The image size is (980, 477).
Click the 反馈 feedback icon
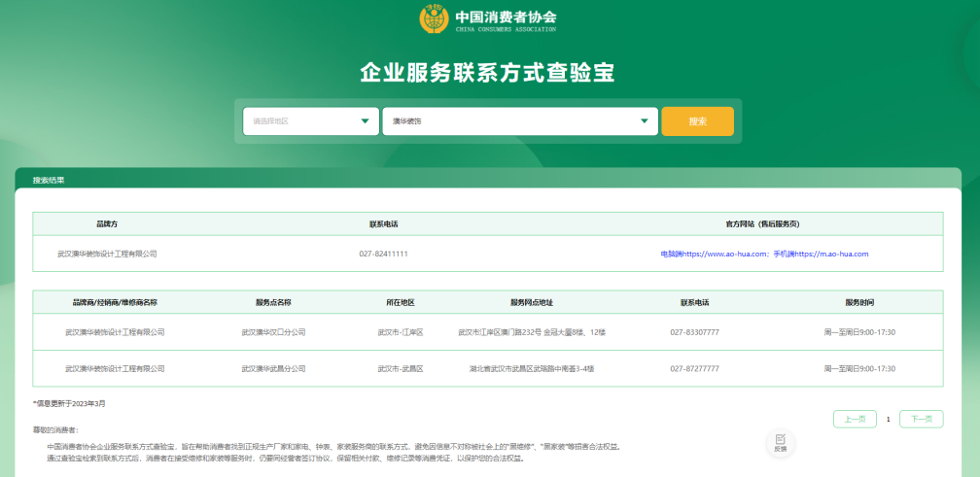pyautogui.click(x=780, y=443)
